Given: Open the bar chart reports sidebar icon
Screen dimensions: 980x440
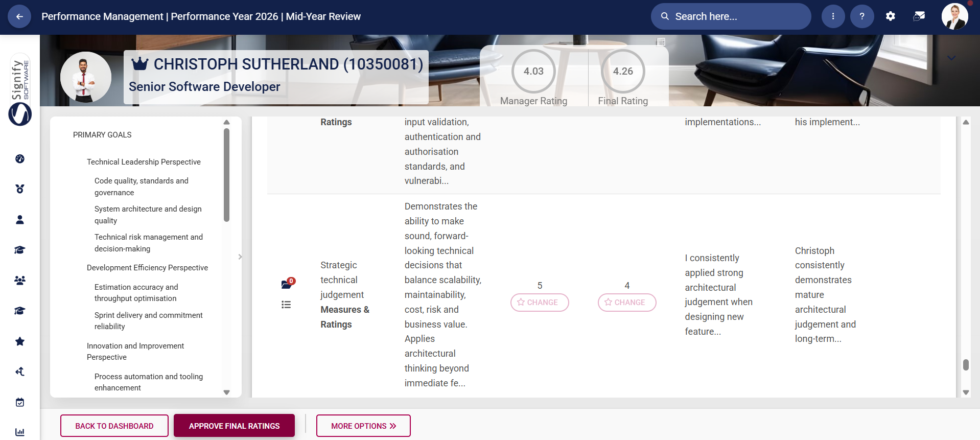Looking at the screenshot, I should point(20,432).
